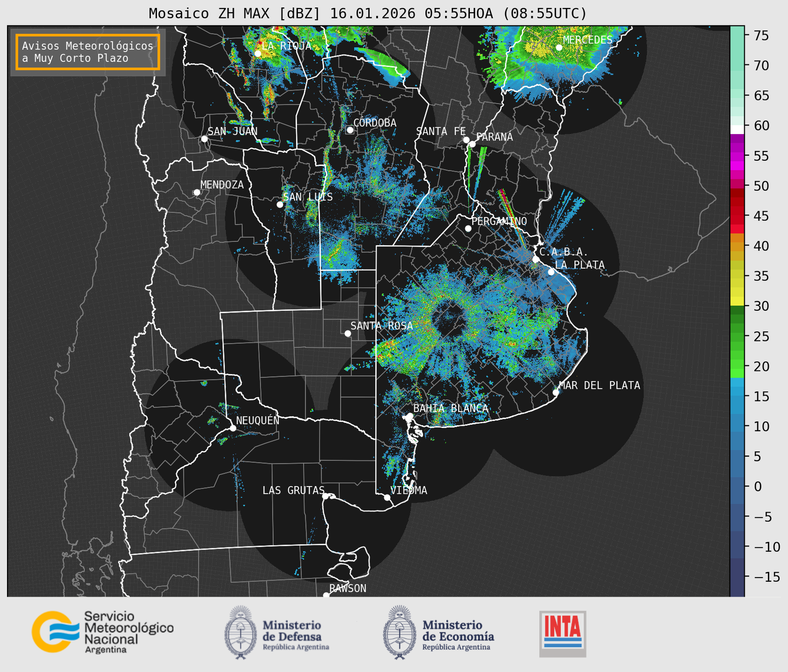The width and height of the screenshot is (788, 672).
Task: Click the INTA logo
Action: point(562,633)
